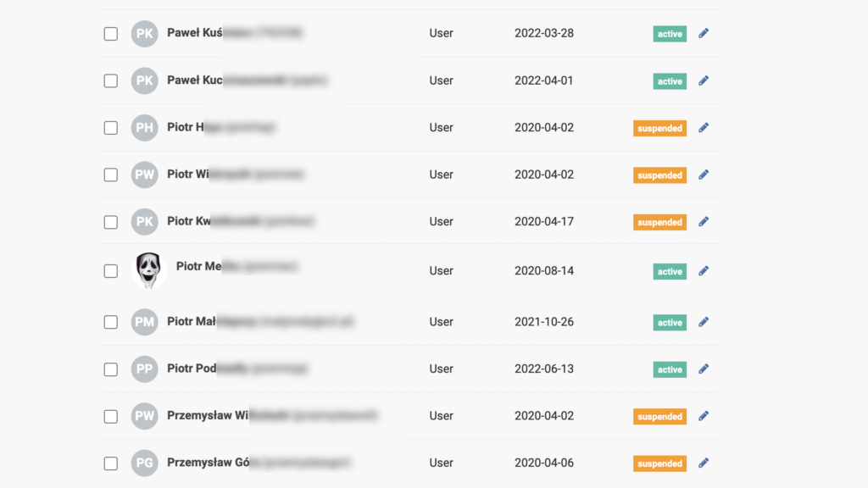The image size is (868, 488).
Task: Click suspended badge on Piotr H row
Action: (x=659, y=129)
